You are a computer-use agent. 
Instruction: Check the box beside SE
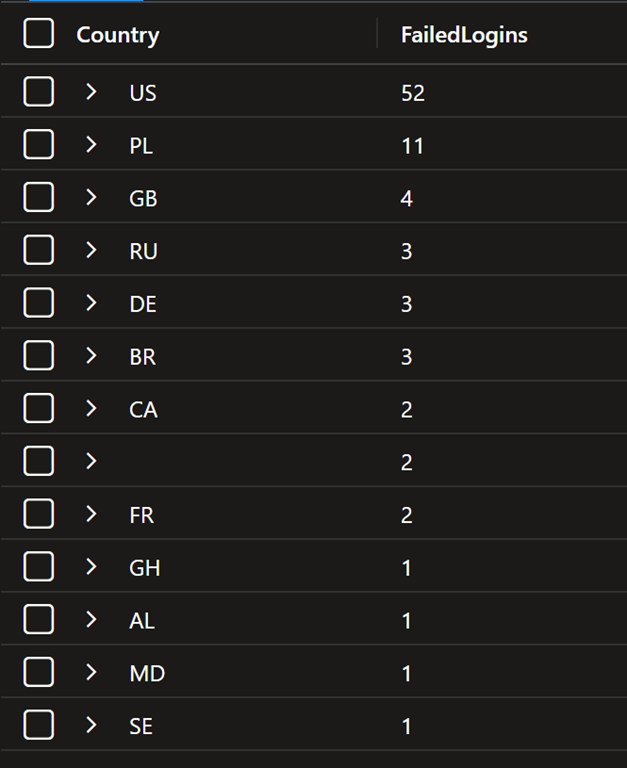38,726
